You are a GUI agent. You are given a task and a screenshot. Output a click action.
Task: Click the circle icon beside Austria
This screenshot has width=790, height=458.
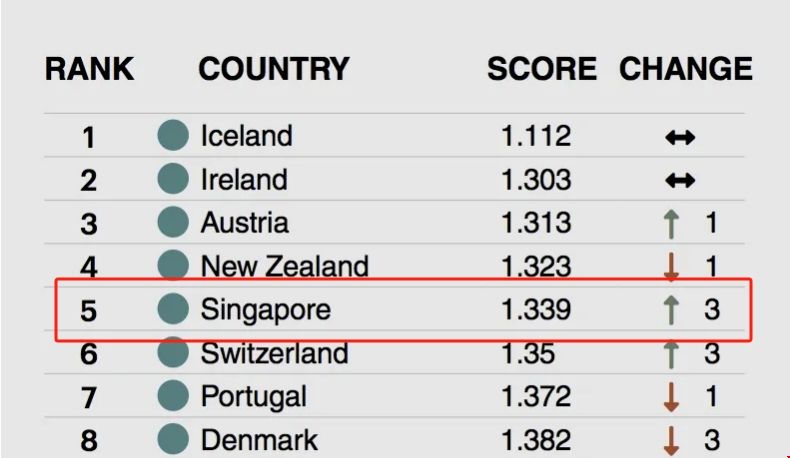point(173,222)
